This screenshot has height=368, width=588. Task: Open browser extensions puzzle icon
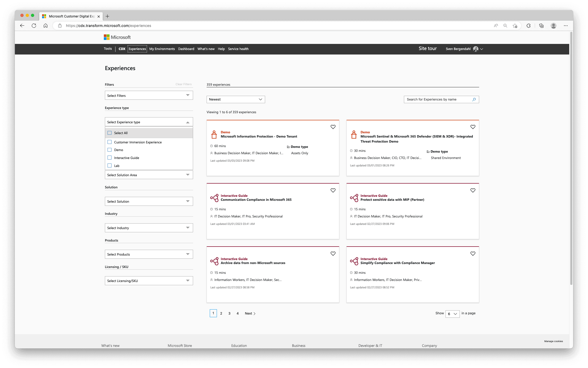click(x=528, y=26)
